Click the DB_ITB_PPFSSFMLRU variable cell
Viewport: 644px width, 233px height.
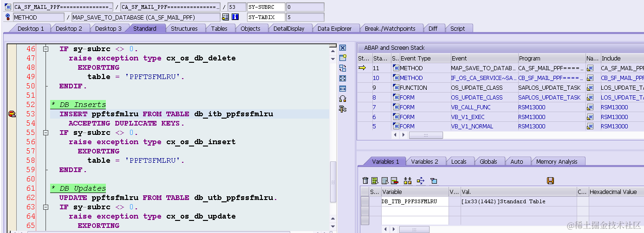pyautogui.click(x=415, y=201)
